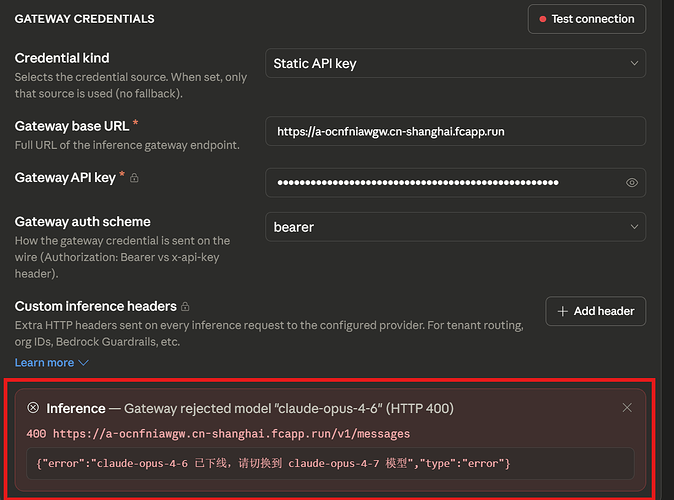
Task: Click the lock icon beside Gateway API key
Action: point(134,178)
